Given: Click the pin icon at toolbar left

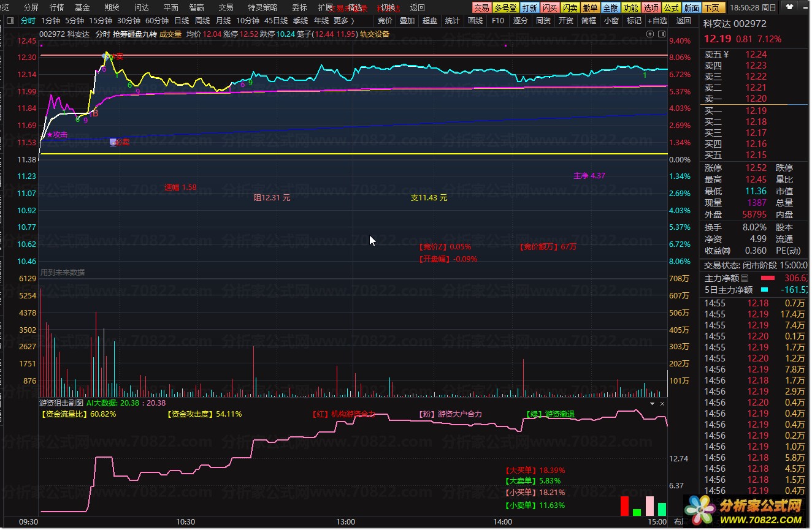Looking at the screenshot, I should coord(9,20).
